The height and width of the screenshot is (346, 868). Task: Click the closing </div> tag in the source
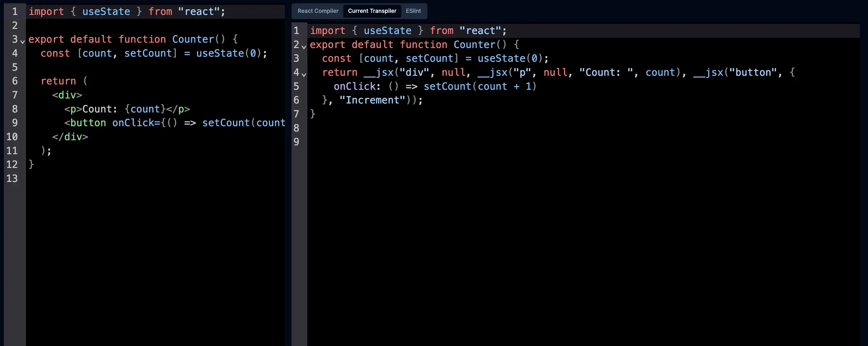pyautogui.click(x=70, y=137)
